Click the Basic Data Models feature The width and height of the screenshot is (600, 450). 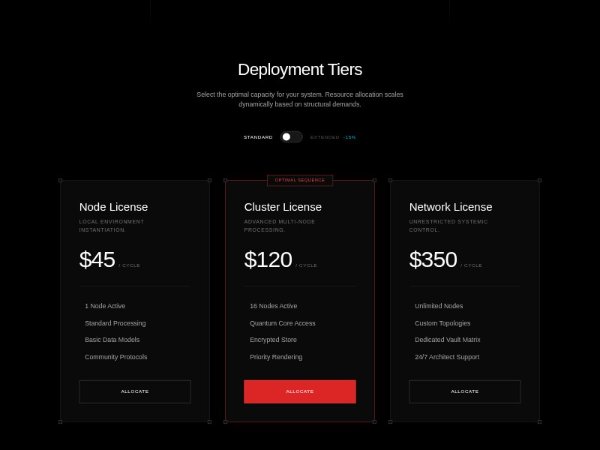(x=113, y=340)
